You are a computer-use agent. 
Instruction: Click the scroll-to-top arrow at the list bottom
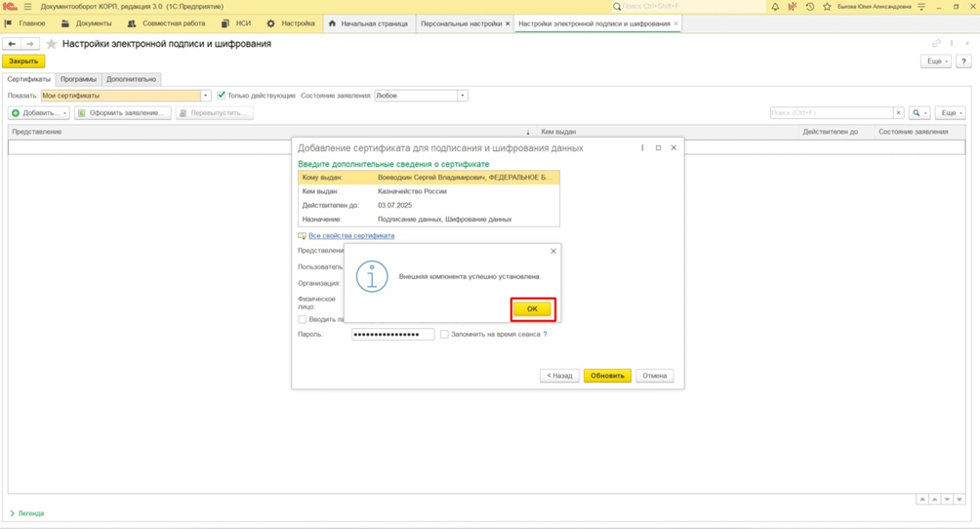(x=922, y=500)
